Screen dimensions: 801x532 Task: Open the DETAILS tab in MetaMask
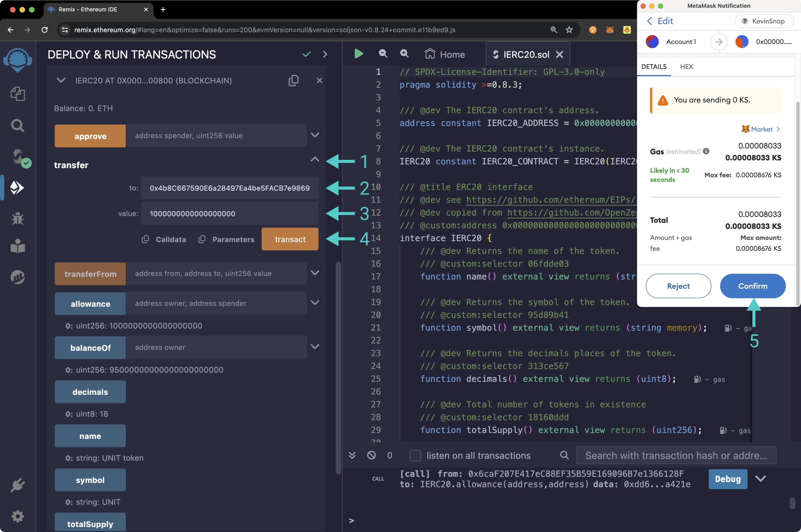pyautogui.click(x=654, y=67)
